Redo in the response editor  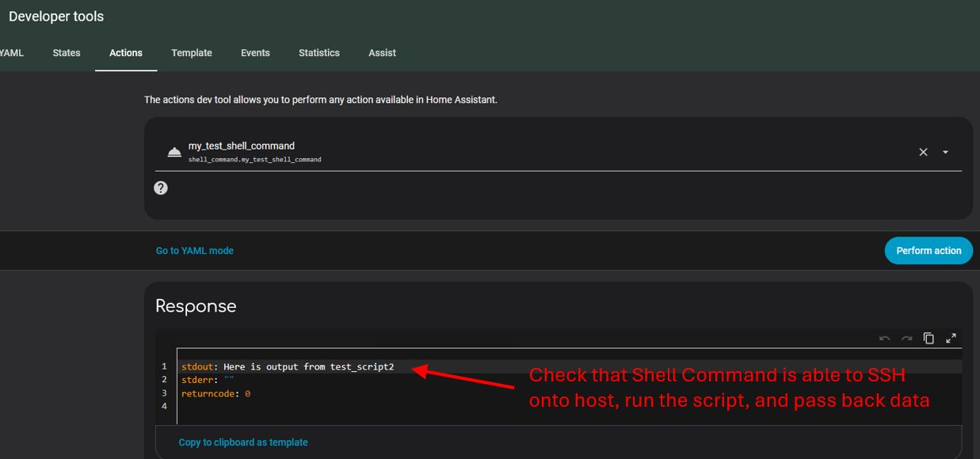point(907,339)
